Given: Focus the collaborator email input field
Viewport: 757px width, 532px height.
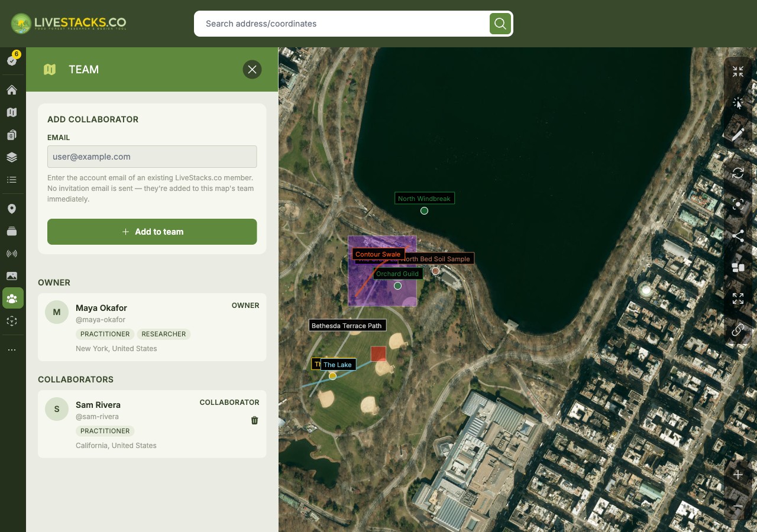Looking at the screenshot, I should pos(152,157).
